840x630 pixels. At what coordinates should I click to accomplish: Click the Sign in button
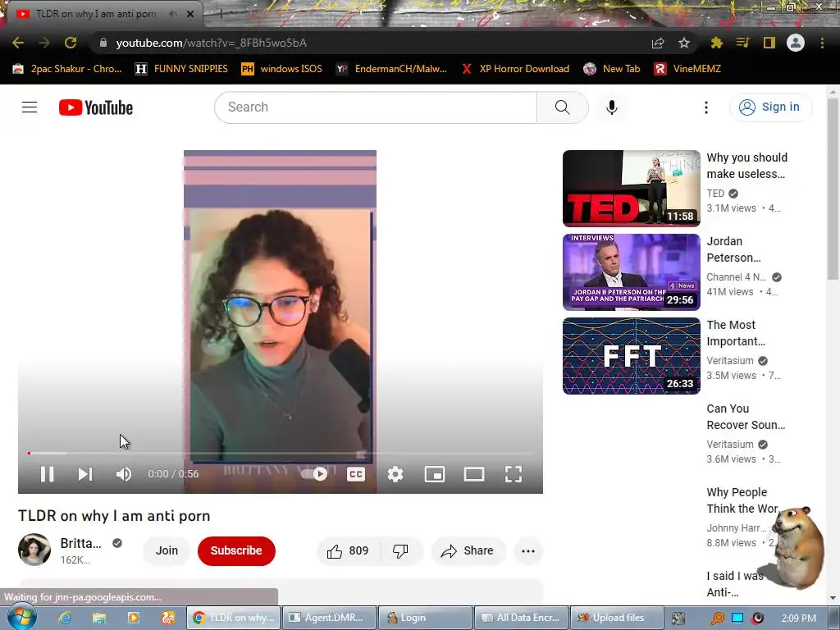click(770, 107)
